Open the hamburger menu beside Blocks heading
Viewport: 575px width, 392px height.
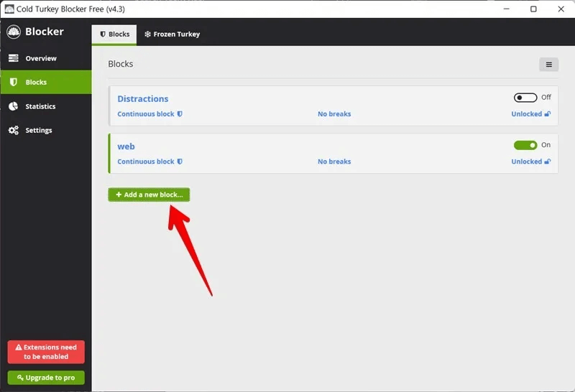(x=548, y=65)
